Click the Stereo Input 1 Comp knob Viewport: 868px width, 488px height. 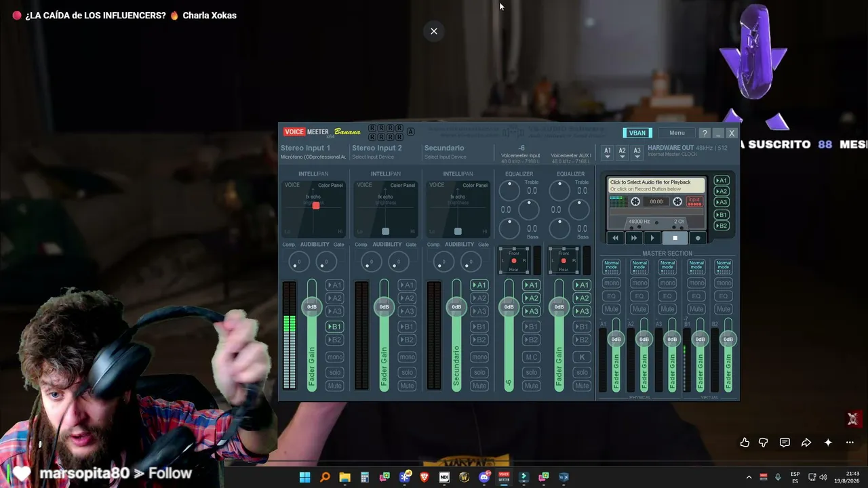tap(298, 262)
